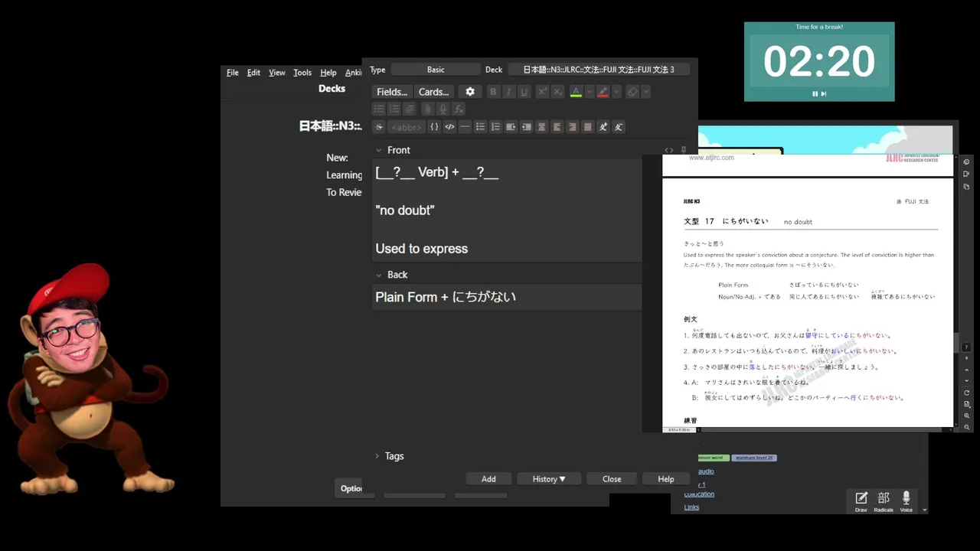
Task: Open the View menu in Anki
Action: (277, 73)
